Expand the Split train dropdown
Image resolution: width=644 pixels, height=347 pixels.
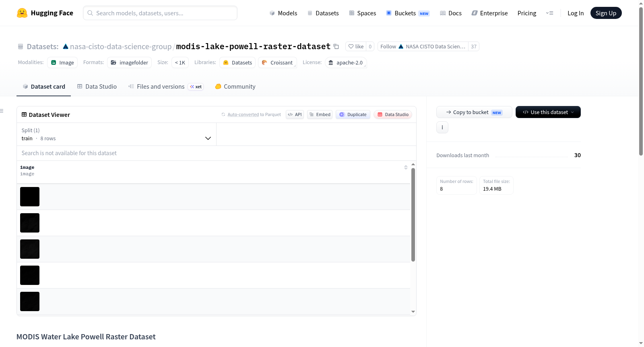click(x=116, y=134)
